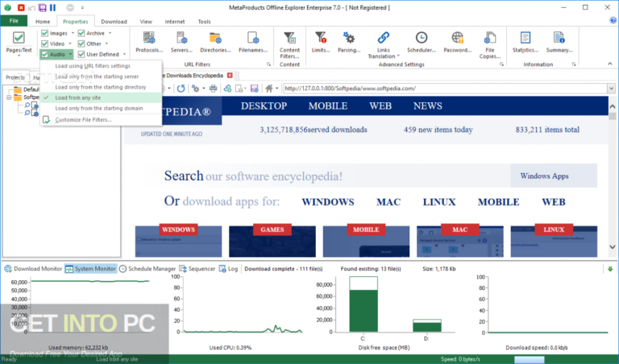Open the Sequencer panel

[197, 269]
